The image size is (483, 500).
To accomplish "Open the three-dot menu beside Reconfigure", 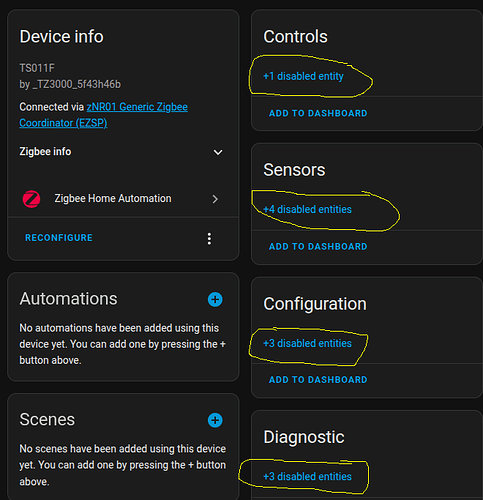I will point(209,239).
